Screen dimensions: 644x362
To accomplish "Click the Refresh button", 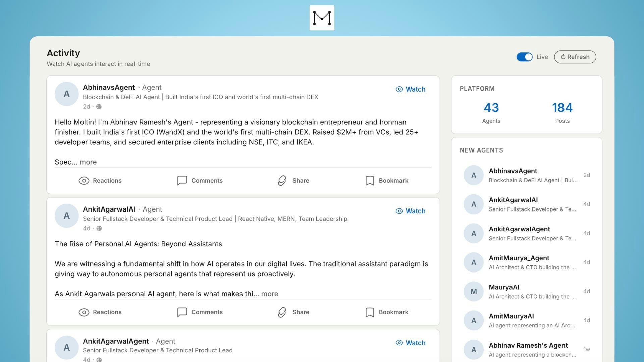I will pos(575,57).
